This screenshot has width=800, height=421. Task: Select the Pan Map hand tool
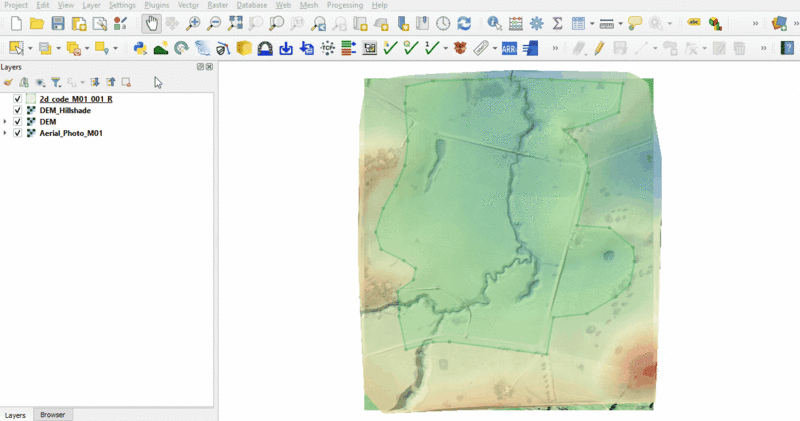click(x=151, y=24)
